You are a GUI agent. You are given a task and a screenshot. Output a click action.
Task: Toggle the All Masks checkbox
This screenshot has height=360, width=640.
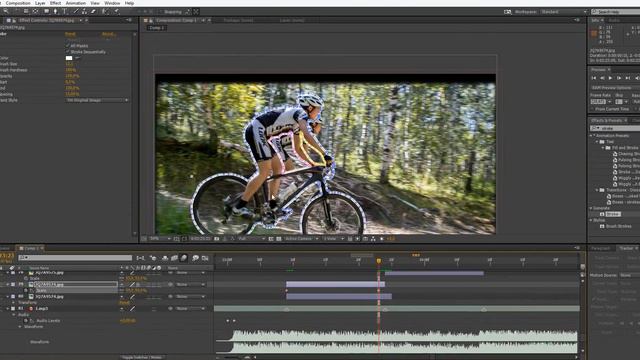click(68, 46)
